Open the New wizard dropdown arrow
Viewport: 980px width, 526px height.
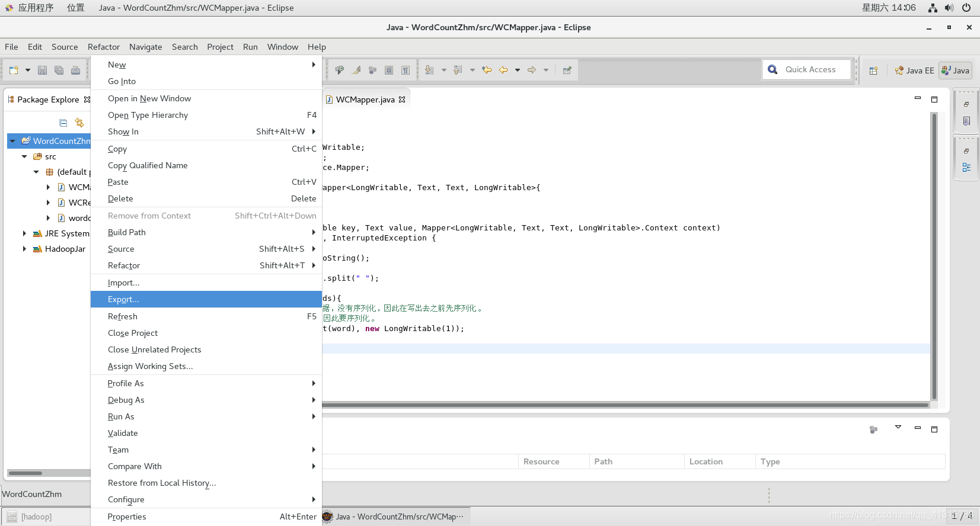[27, 70]
